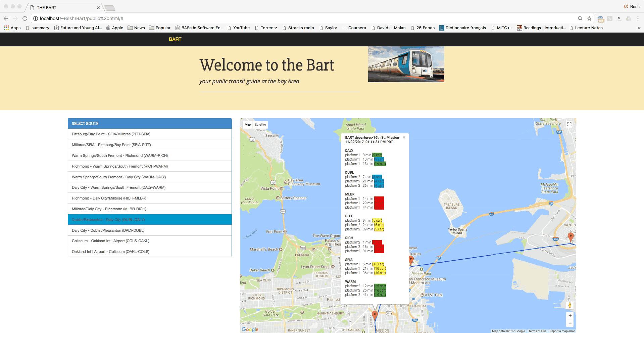The width and height of the screenshot is (644, 352).
Task: Select highlighted route Dublin/Pleasanton - Daly City (DUBL-DALY)
Action: (x=150, y=220)
